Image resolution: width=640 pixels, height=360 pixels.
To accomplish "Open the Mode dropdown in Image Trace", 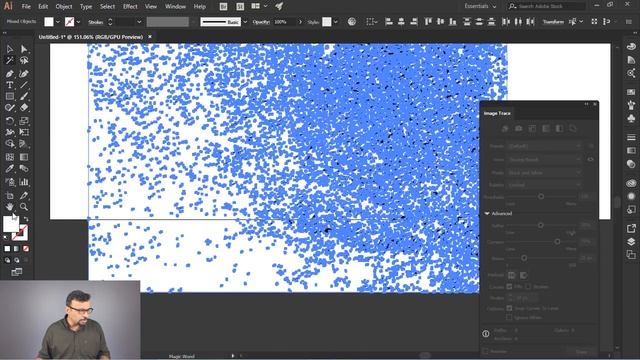I will point(544,173).
